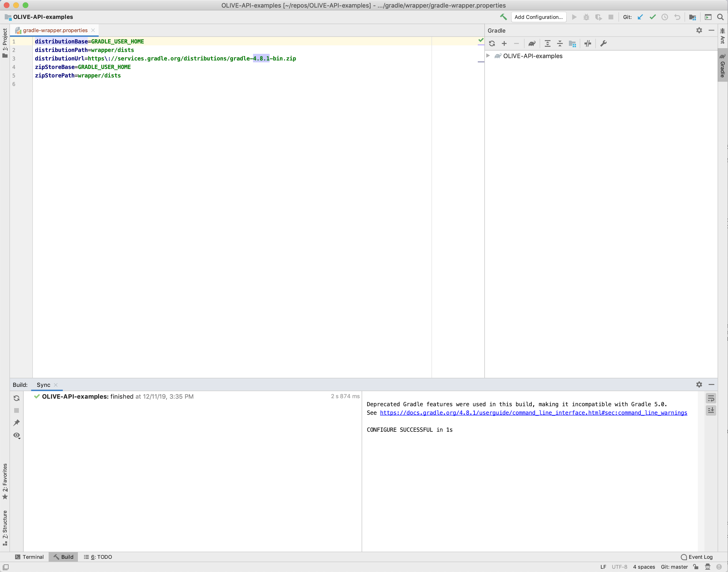The image size is (728, 572).
Task: Commit changes with Git checkmark icon
Action: click(x=652, y=17)
